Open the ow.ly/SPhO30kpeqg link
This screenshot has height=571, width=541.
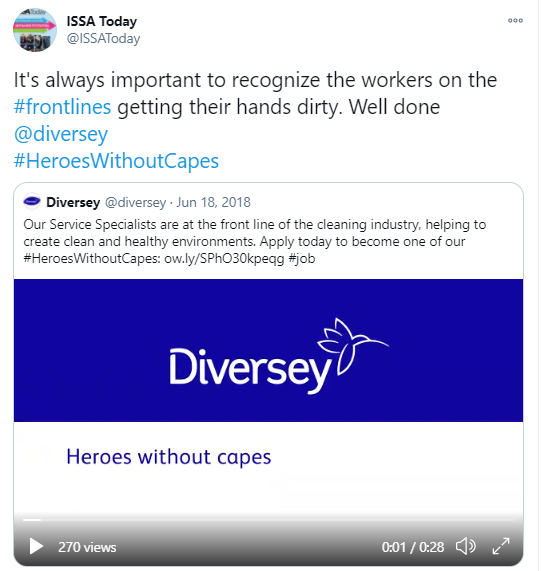click(x=224, y=259)
